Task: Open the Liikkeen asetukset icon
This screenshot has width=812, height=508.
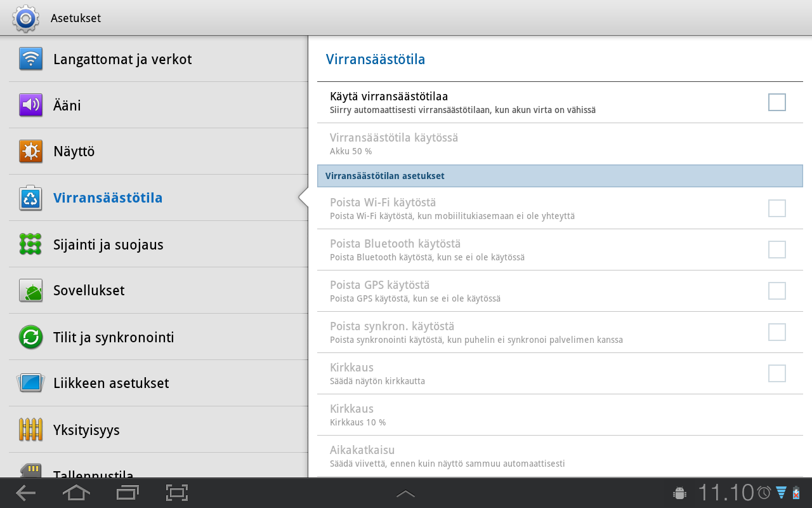Action: [x=30, y=384]
